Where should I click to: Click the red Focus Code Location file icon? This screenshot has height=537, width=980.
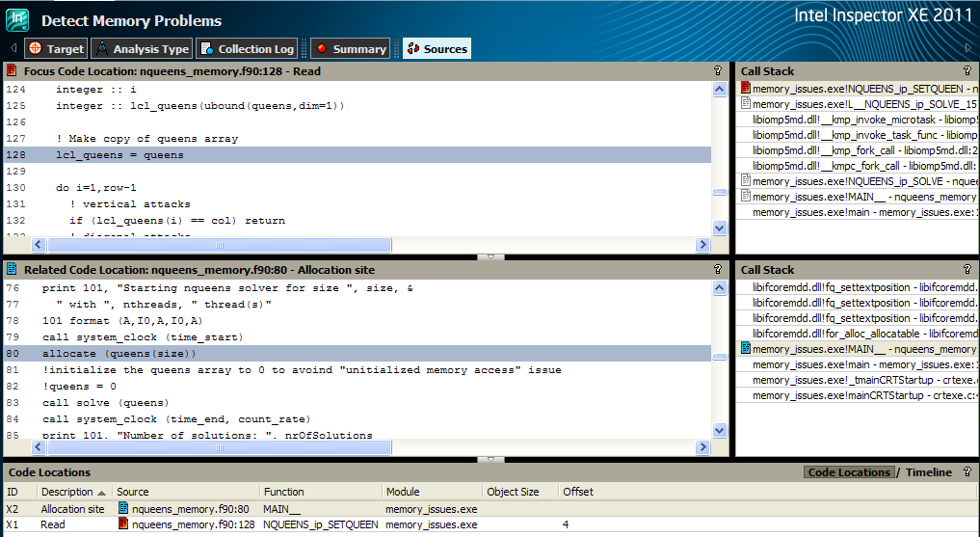click(x=12, y=70)
